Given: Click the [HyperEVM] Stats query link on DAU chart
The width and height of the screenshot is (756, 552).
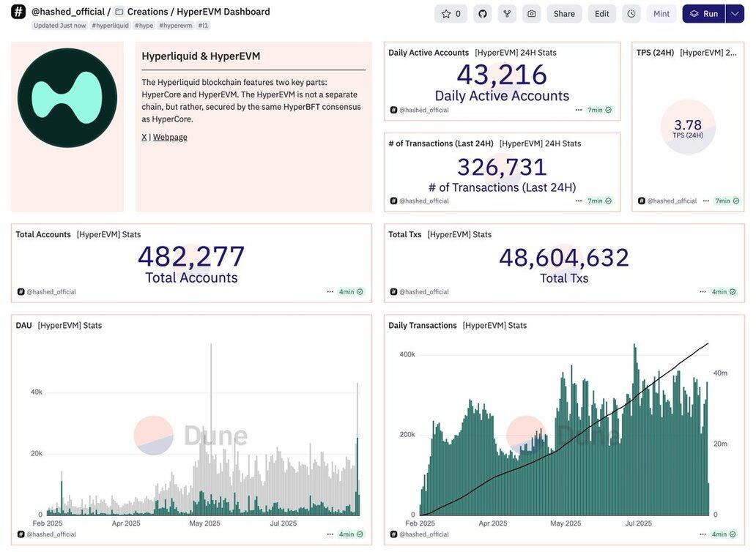Looking at the screenshot, I should pyautogui.click(x=70, y=326).
